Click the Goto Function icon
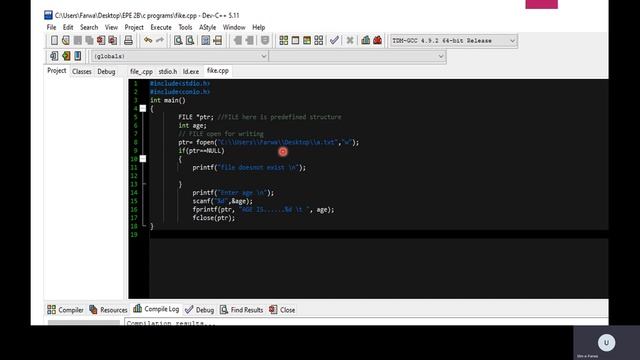This screenshot has width=640, height=360. click(206, 40)
